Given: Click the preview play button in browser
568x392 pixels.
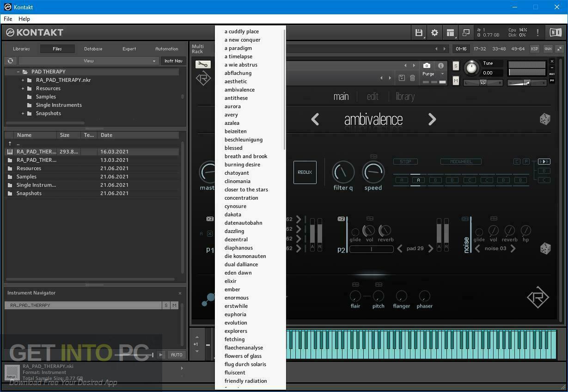Looking at the screenshot, I should (161, 355).
